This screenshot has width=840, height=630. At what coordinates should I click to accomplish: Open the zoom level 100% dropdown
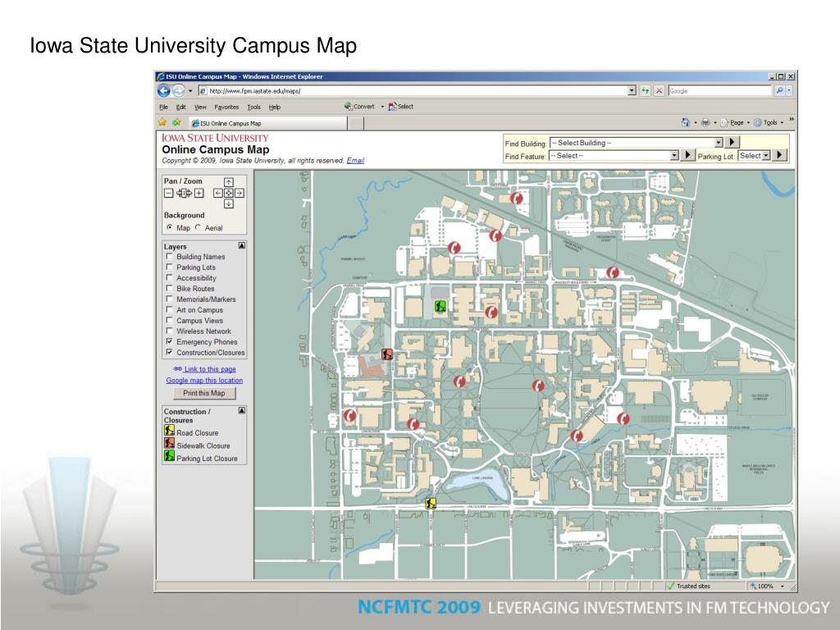point(782,587)
